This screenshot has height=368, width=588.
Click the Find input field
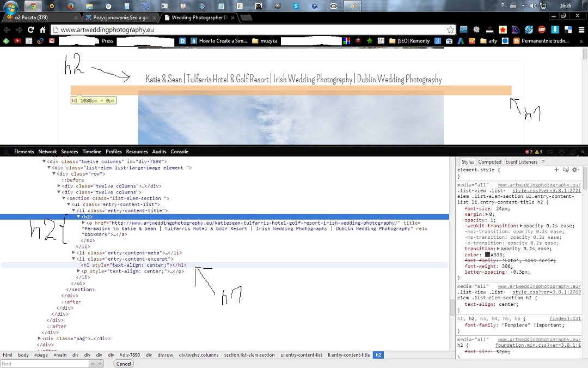(x=44, y=364)
